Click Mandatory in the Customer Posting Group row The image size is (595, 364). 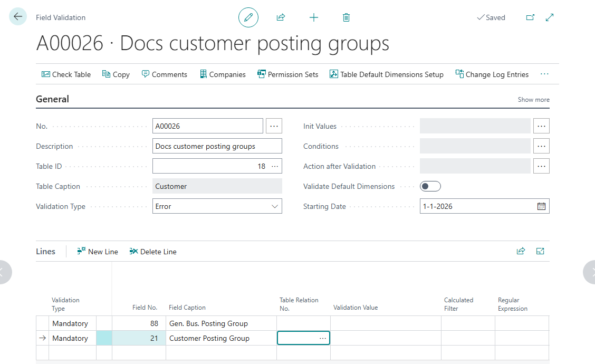click(72, 338)
